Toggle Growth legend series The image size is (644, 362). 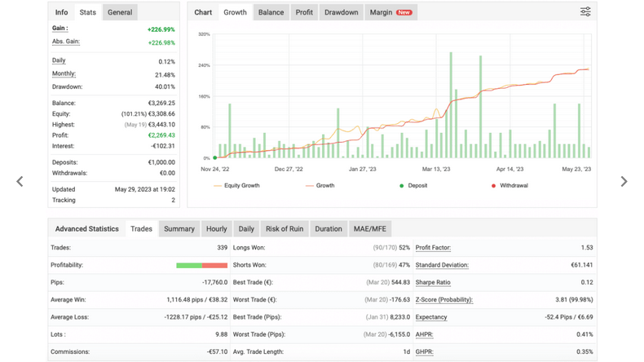tap(320, 186)
